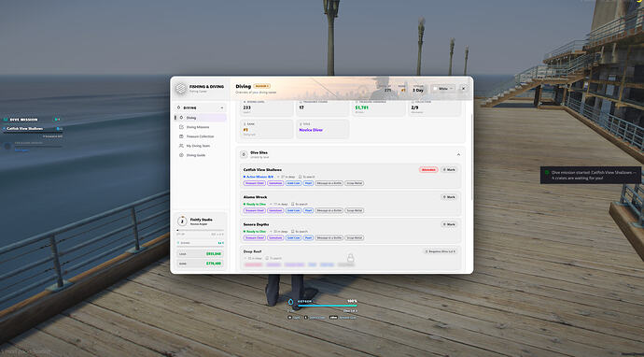Click the notification check icon
This screenshot has width=644, height=357.
547,173
